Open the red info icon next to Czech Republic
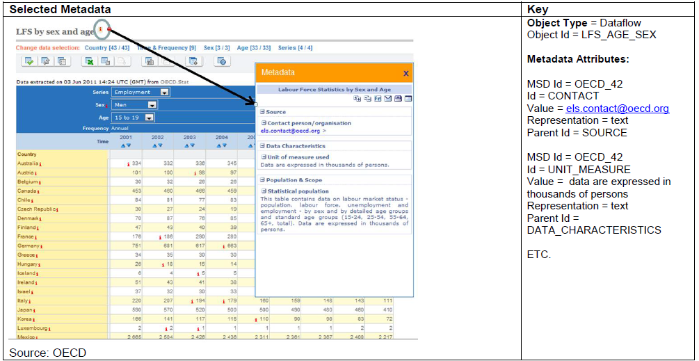This screenshot has width=699, height=361. 57,209
